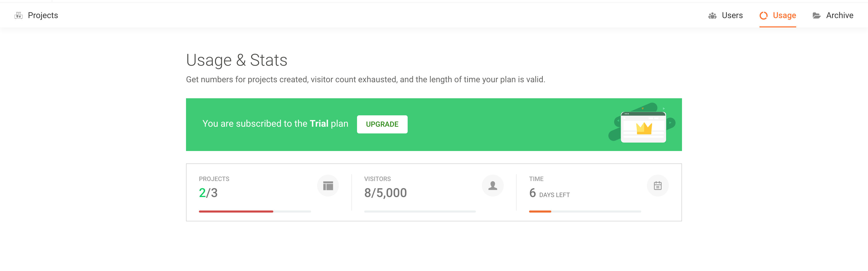Click the crown illustration in the banner
868x271 pixels.
[644, 128]
